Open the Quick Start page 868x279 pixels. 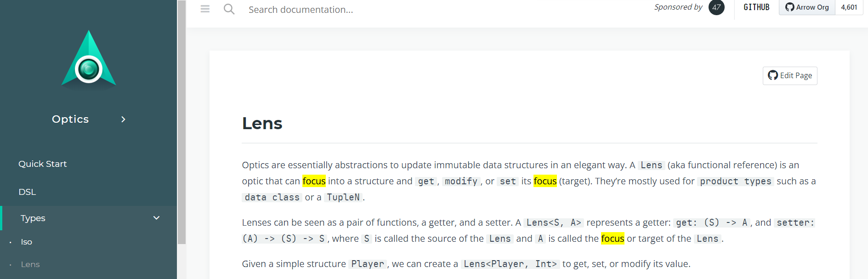(x=42, y=164)
